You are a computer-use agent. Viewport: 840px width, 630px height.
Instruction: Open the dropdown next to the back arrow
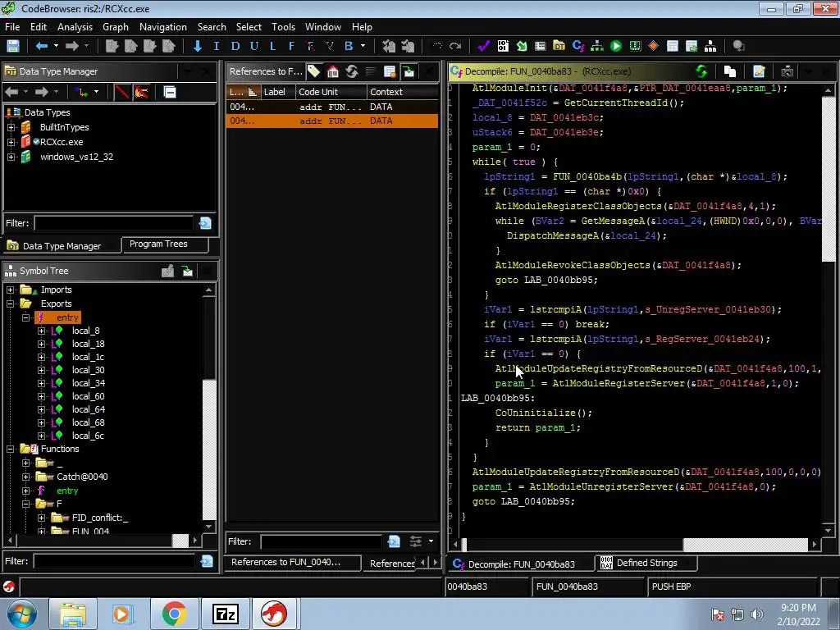point(56,46)
